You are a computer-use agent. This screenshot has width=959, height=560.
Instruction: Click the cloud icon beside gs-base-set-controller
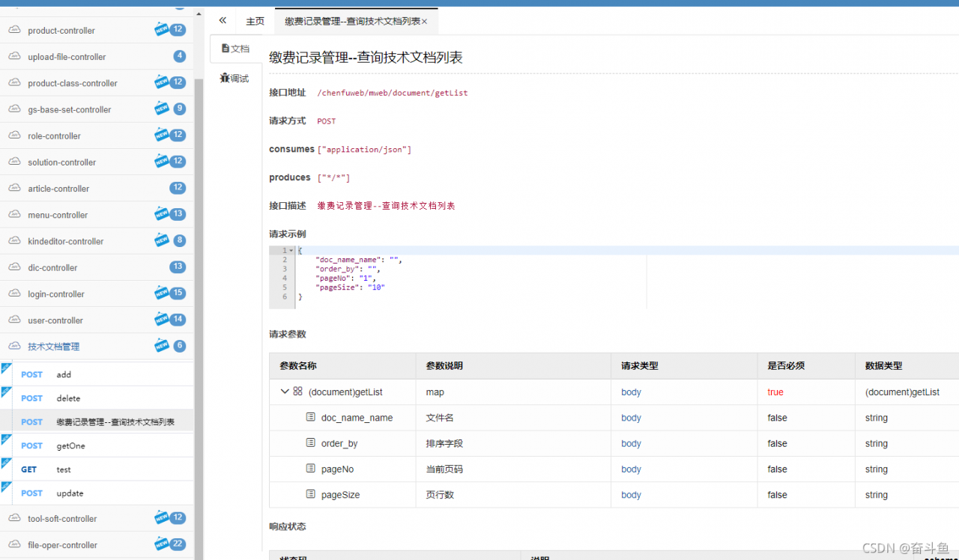pyautogui.click(x=14, y=109)
